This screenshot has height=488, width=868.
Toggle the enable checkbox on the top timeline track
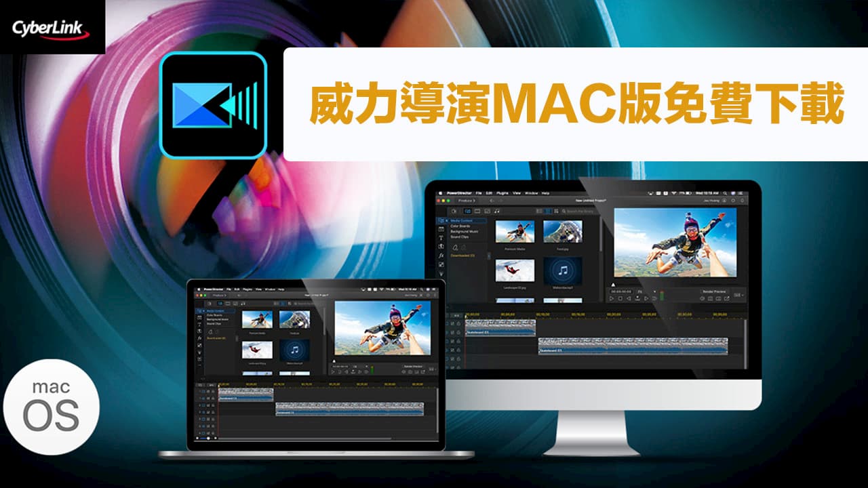click(452, 323)
